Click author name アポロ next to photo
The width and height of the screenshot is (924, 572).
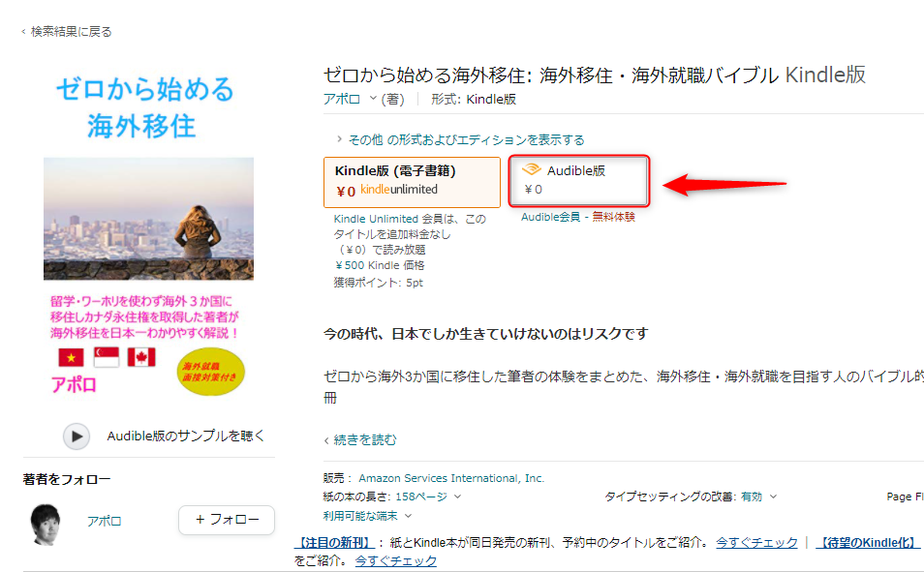point(105,522)
